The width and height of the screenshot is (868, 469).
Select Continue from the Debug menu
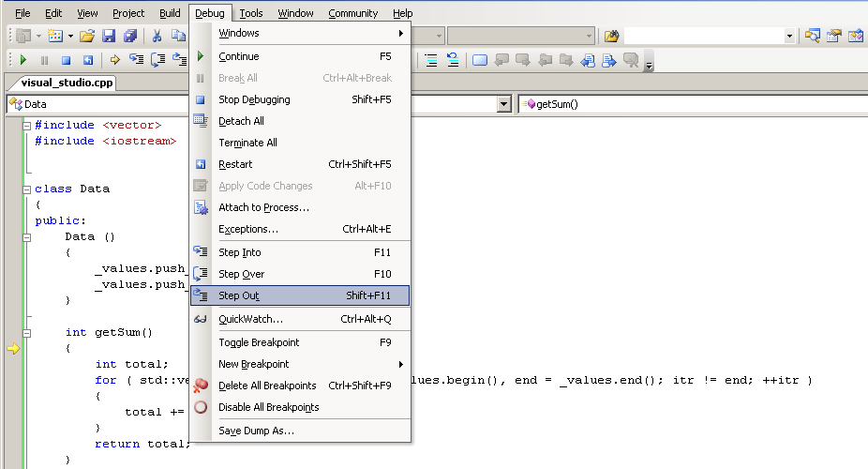click(x=300, y=56)
